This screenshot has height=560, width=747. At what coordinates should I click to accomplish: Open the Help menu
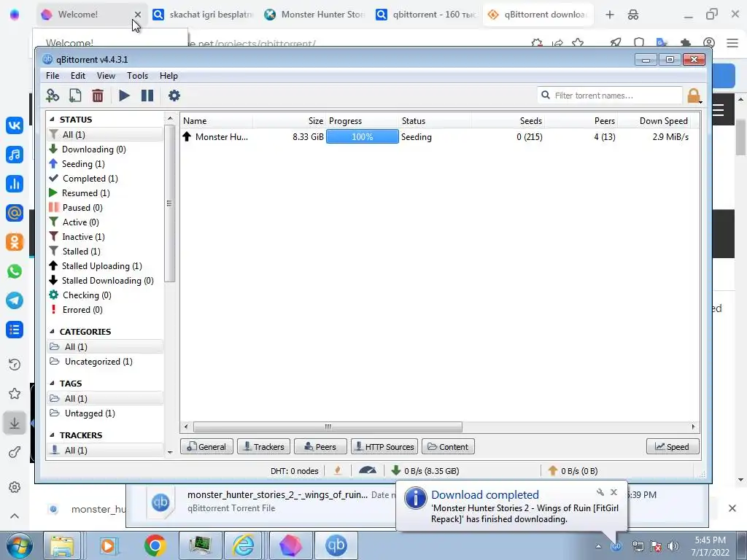(169, 76)
